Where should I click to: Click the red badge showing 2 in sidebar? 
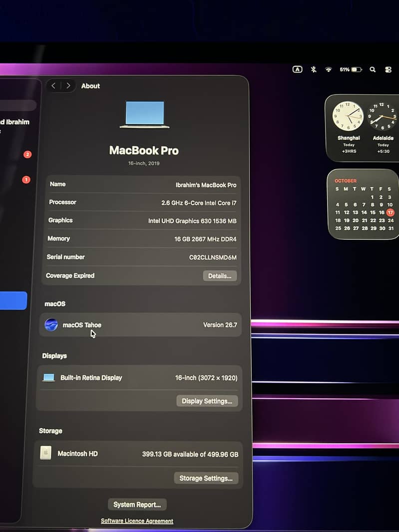[x=27, y=154]
